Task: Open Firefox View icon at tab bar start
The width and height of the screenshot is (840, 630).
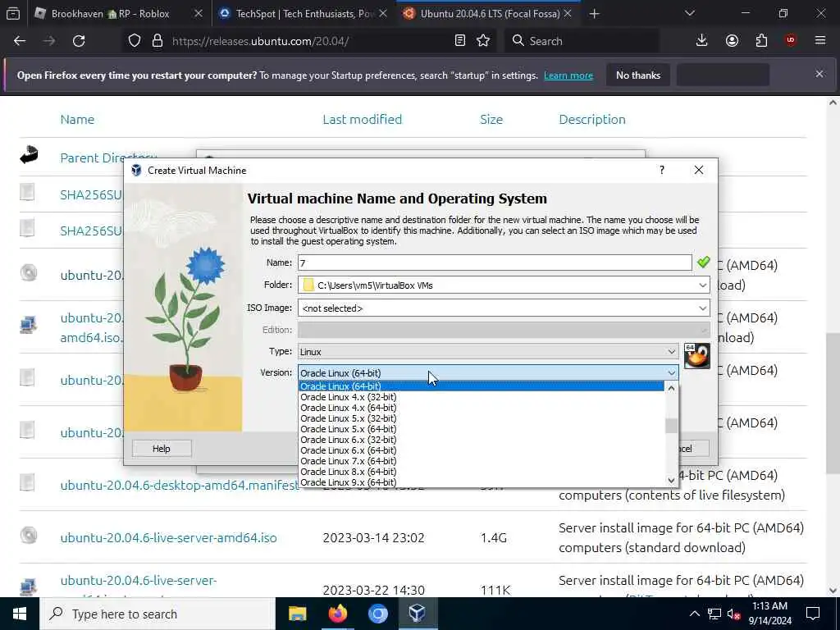Action: [13, 14]
